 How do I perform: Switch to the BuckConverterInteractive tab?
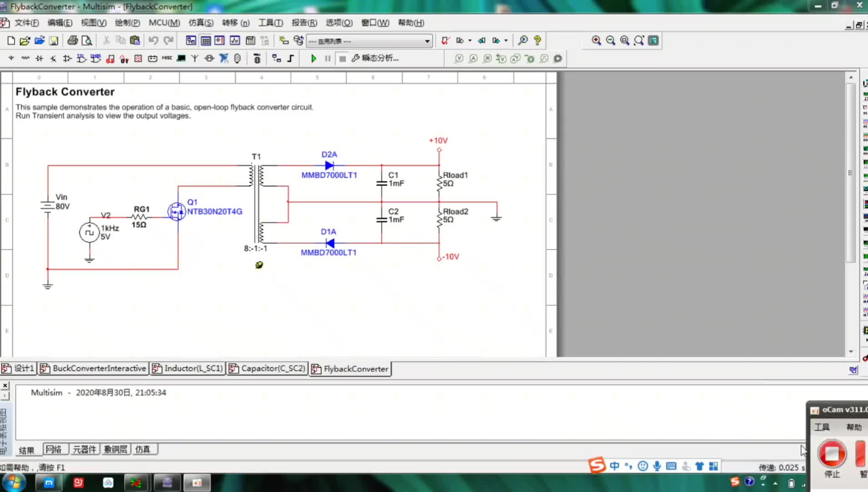tap(94, 368)
